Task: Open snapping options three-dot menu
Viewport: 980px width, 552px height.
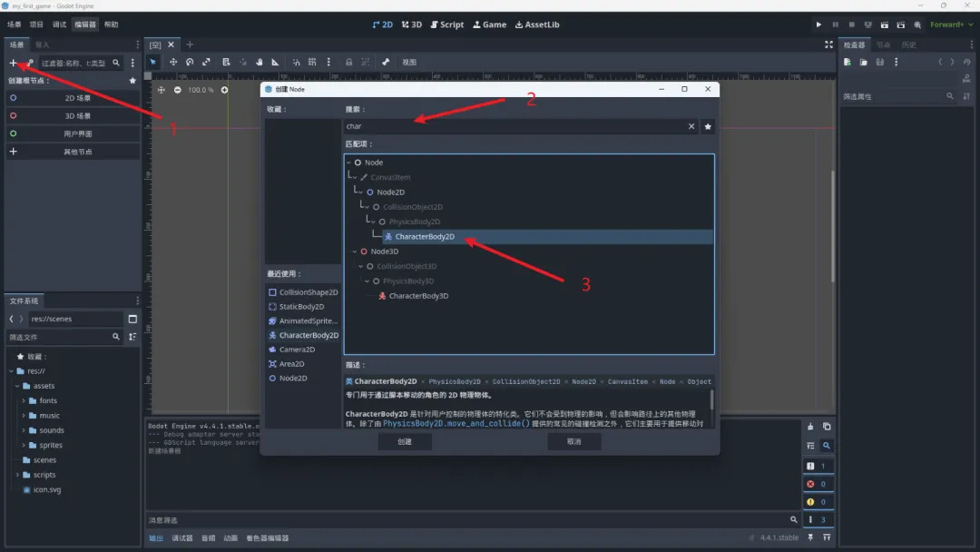Action: pos(328,62)
